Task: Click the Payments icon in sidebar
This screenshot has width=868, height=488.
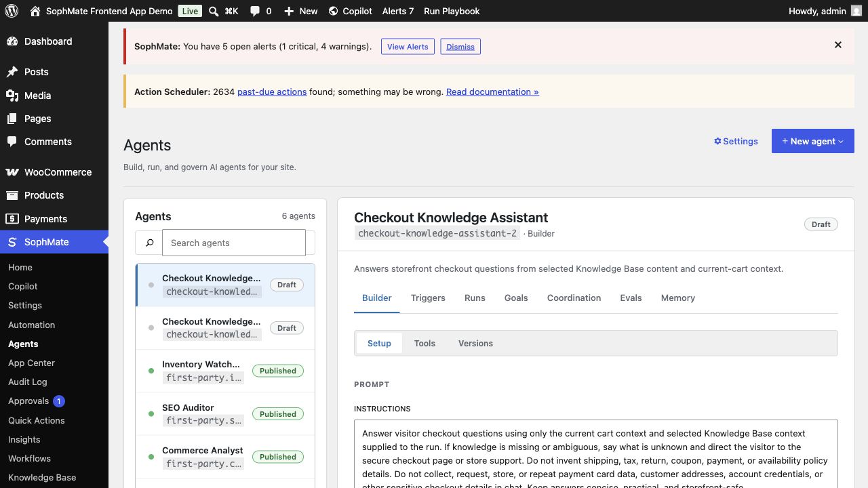Action: click(x=12, y=219)
